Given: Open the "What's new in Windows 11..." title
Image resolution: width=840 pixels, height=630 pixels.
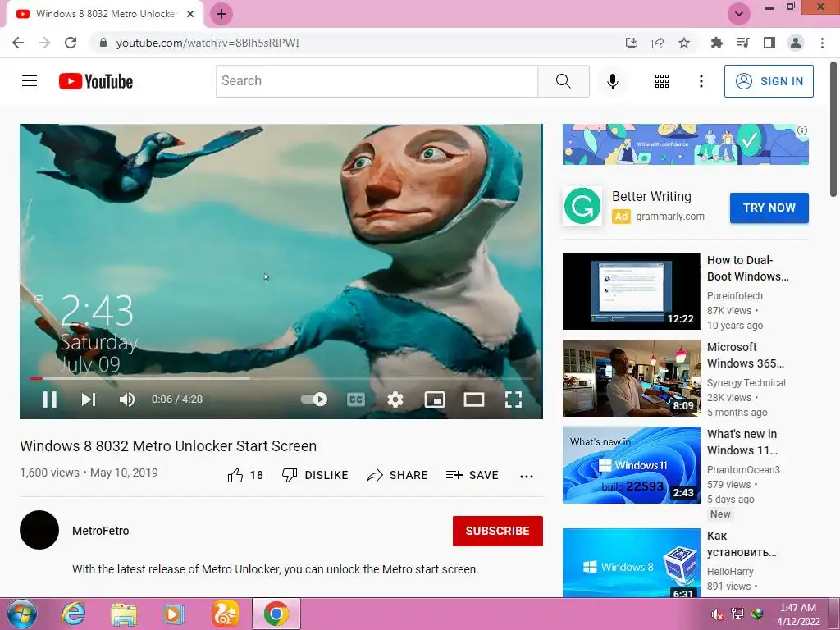Looking at the screenshot, I should pyautogui.click(x=742, y=442).
